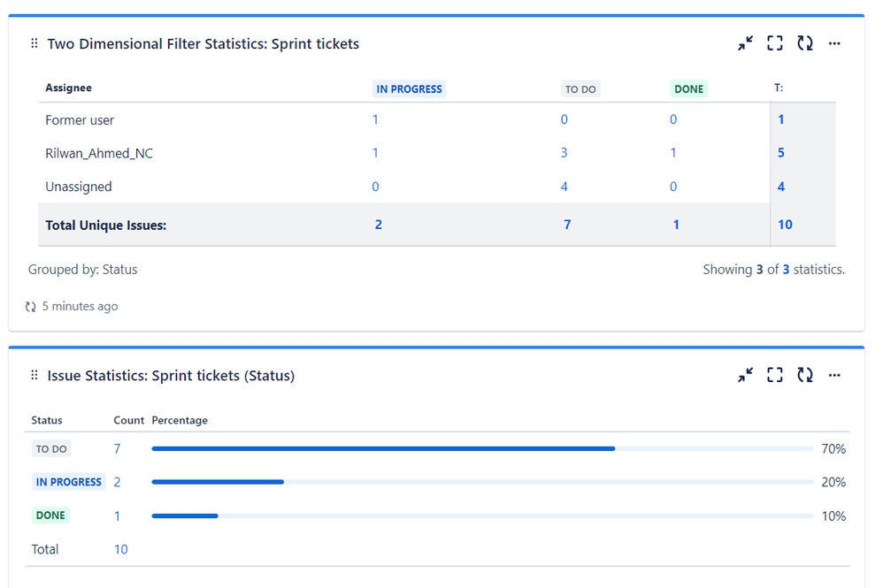Open Unassigned To Do count of 4
Image resolution: width=883 pixels, height=588 pixels.
tap(564, 187)
